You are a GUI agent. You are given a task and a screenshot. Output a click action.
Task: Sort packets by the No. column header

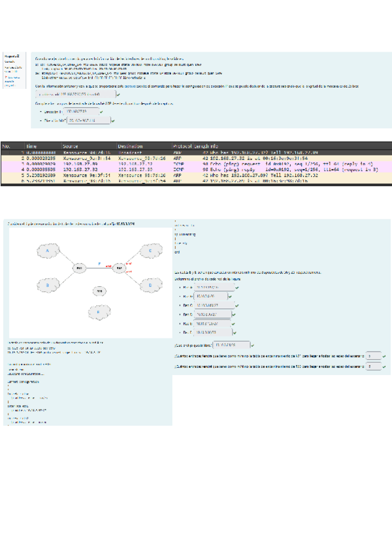point(12,146)
